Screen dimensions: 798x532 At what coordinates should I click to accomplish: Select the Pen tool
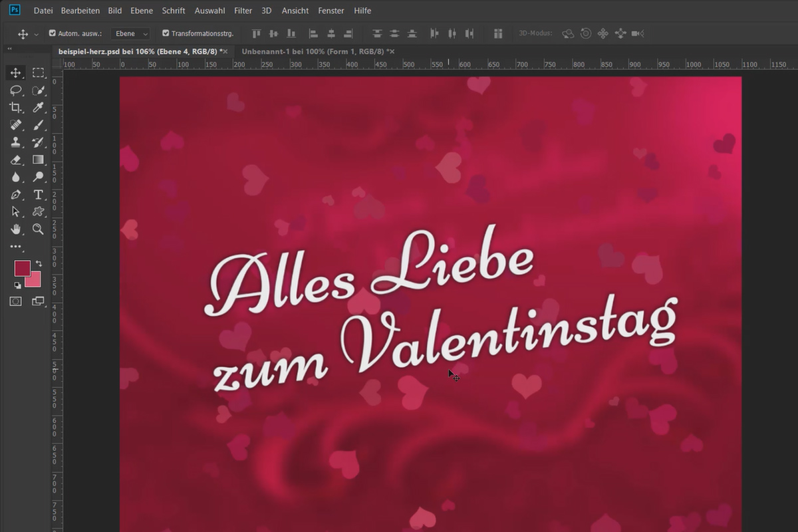pyautogui.click(x=15, y=194)
